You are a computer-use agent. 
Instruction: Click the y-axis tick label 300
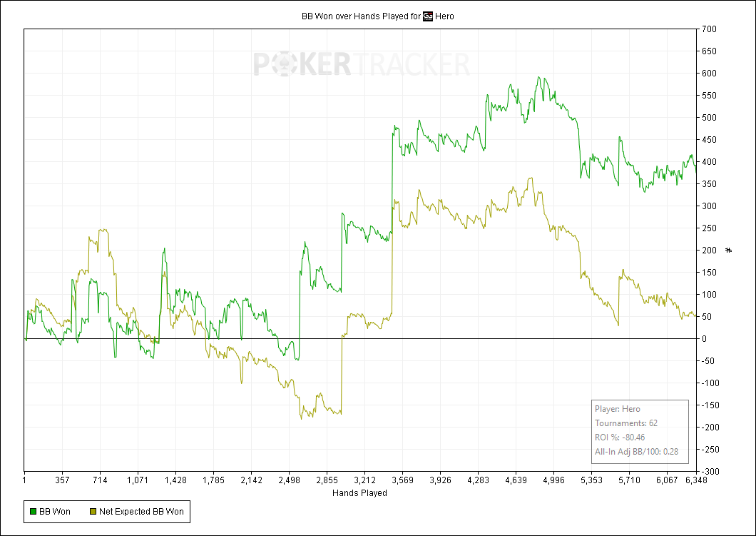click(709, 206)
